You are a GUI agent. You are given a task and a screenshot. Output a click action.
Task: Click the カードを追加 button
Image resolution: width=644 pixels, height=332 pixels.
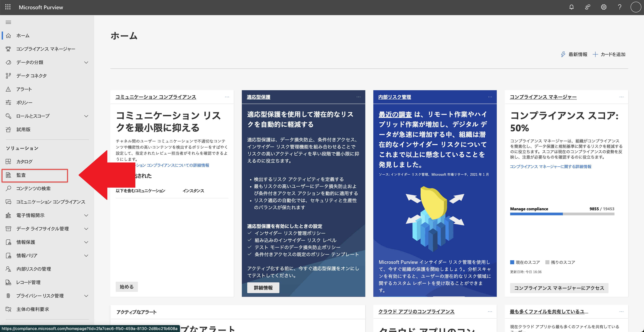[609, 54]
